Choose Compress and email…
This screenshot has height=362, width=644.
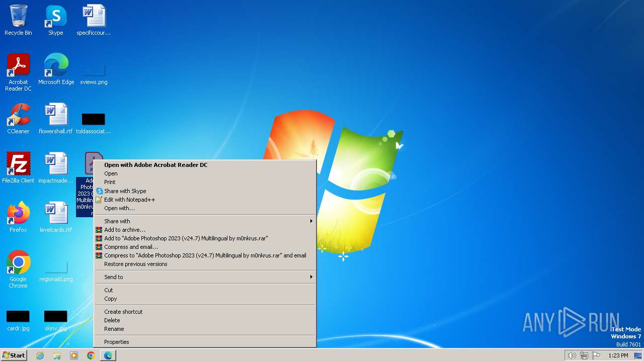pos(205,247)
